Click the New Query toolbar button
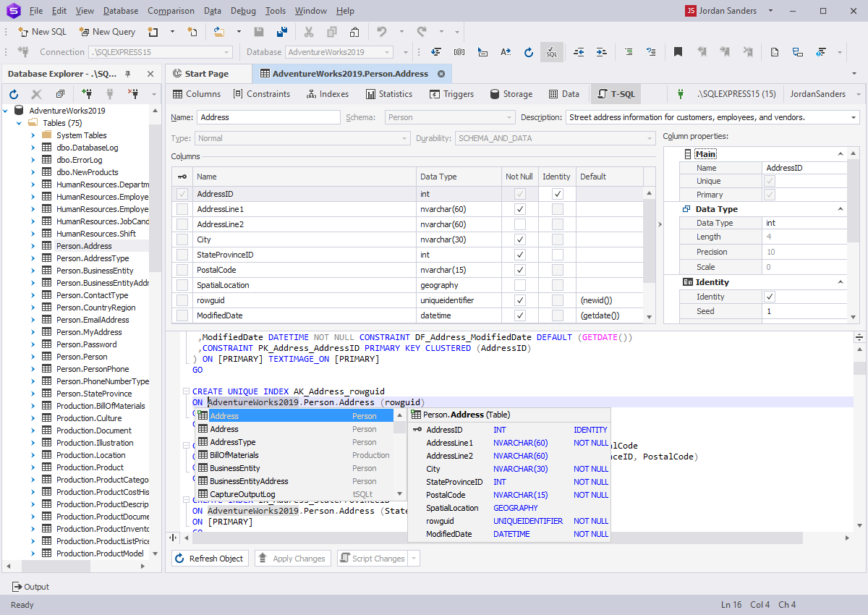This screenshot has width=868, height=615. point(107,32)
